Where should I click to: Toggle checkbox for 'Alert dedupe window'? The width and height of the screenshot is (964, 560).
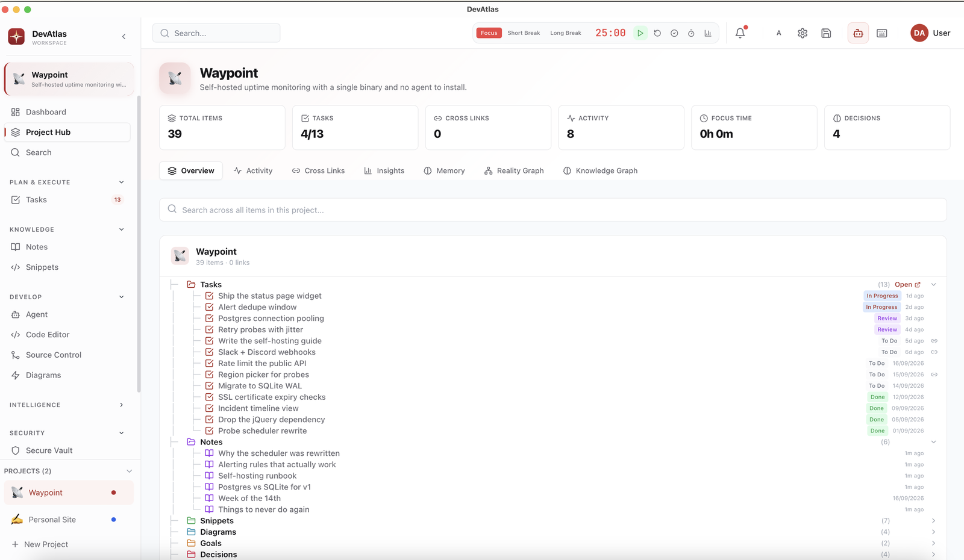210,307
